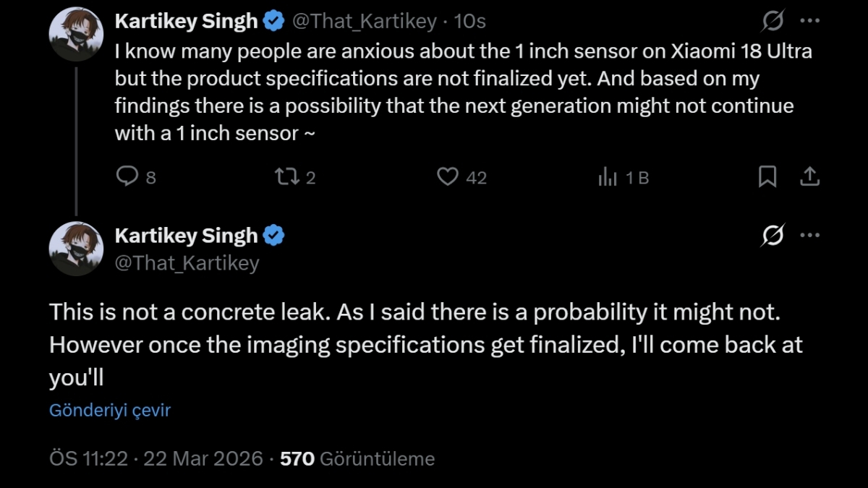
Task: Open the "10s" timestamp link
Action: tap(469, 22)
